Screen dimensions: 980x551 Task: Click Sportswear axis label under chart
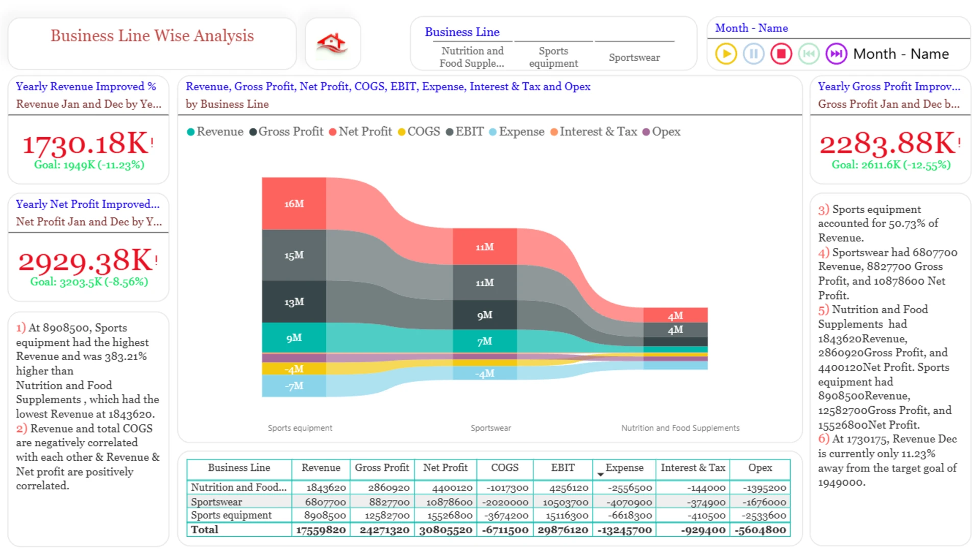click(x=491, y=428)
